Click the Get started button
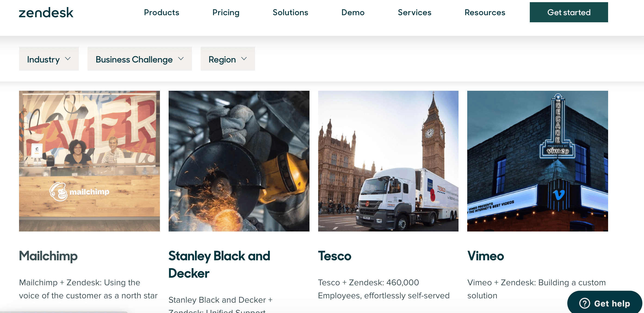Viewport: 644px width, 313px height. tap(569, 12)
